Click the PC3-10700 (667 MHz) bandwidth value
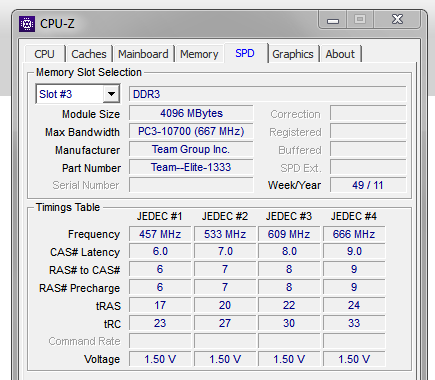Image resolution: width=435 pixels, height=380 pixels. pos(191,131)
